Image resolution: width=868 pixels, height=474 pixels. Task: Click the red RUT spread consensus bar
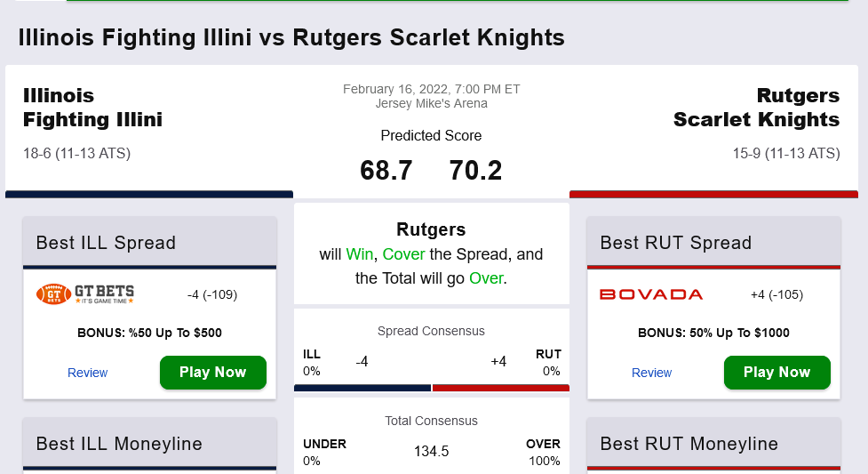500,388
